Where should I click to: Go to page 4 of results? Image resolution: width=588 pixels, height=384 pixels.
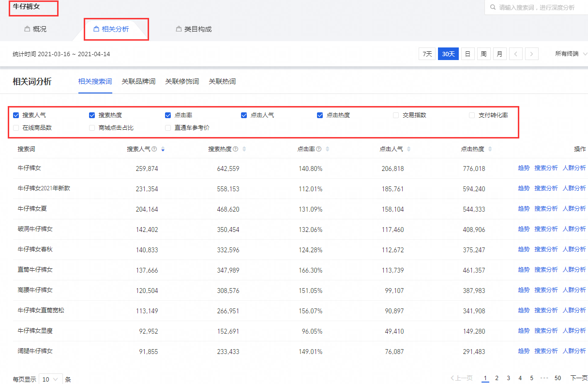coord(520,378)
